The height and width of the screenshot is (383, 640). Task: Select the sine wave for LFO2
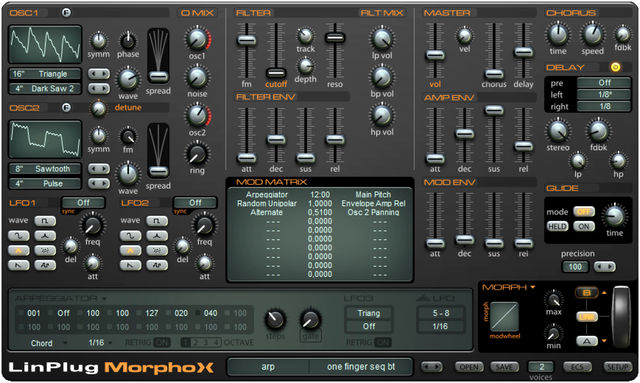tap(131, 236)
